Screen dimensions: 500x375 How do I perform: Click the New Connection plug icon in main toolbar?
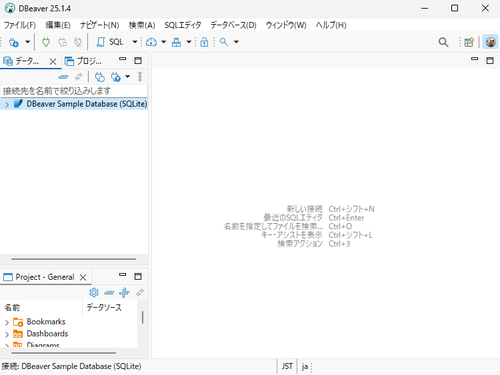pos(14,42)
